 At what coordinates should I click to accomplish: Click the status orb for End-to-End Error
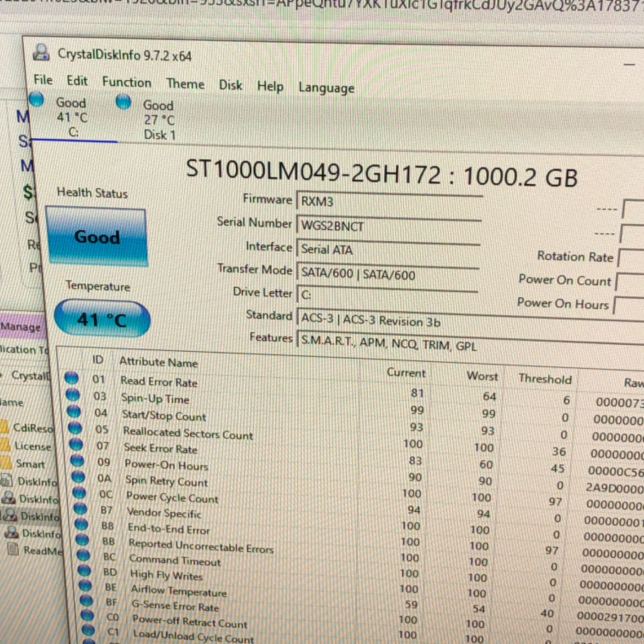(81, 524)
